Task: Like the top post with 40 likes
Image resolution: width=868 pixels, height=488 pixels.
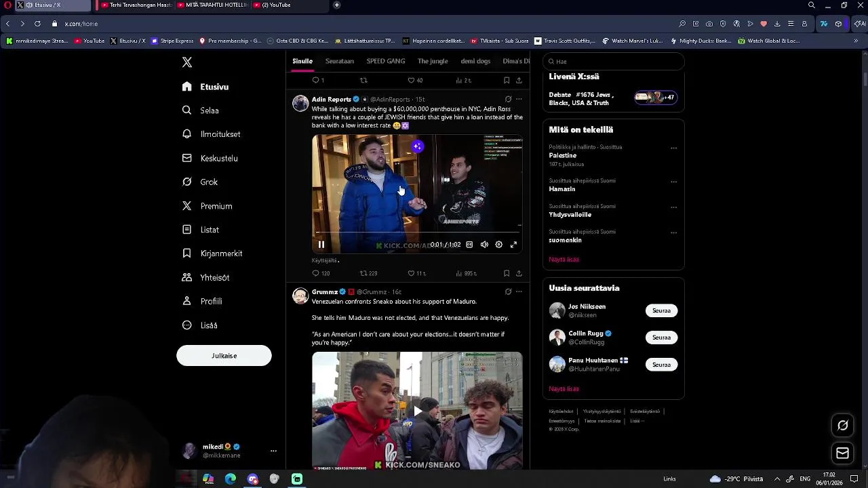Action: pyautogui.click(x=415, y=80)
